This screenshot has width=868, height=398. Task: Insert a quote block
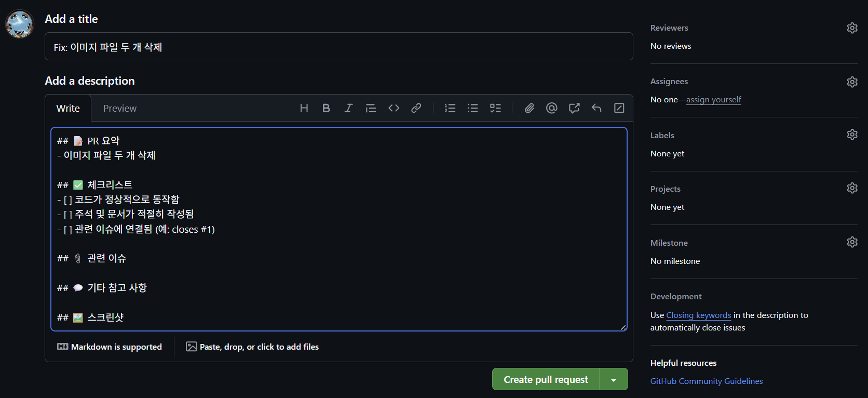pos(371,108)
